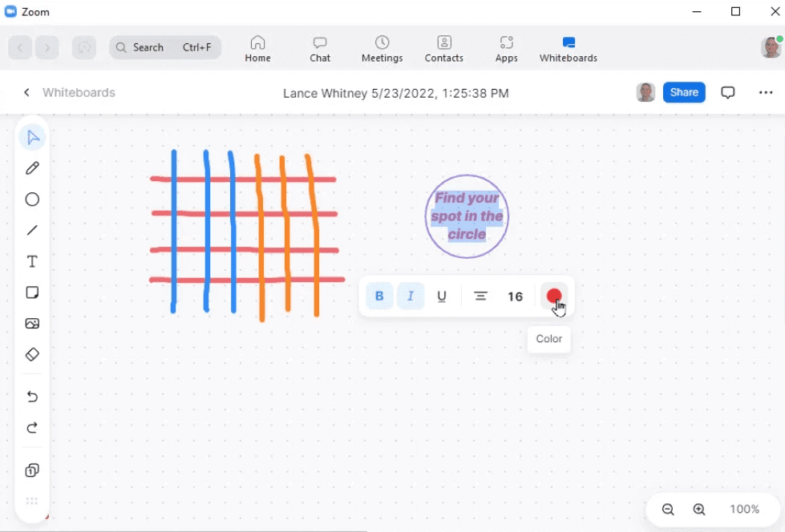Open the red text color swatch
The width and height of the screenshot is (785, 532).
554,296
